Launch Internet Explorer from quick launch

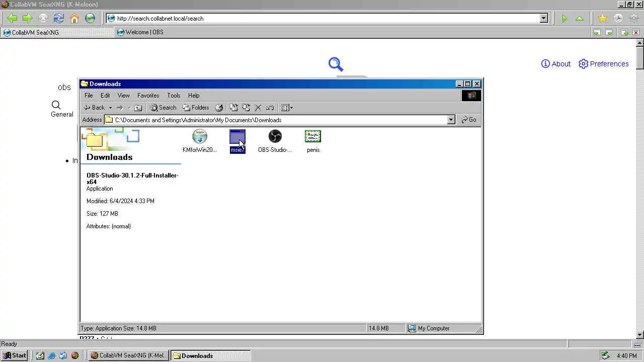(52, 355)
